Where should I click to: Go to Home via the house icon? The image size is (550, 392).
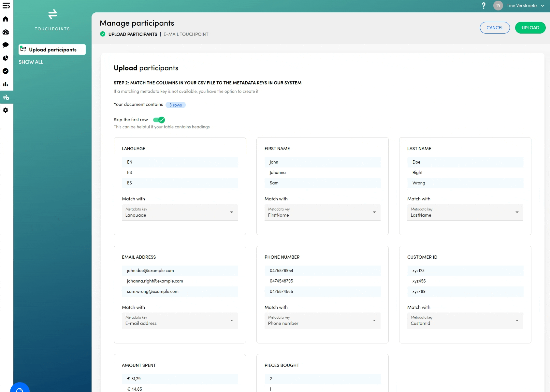[6, 19]
